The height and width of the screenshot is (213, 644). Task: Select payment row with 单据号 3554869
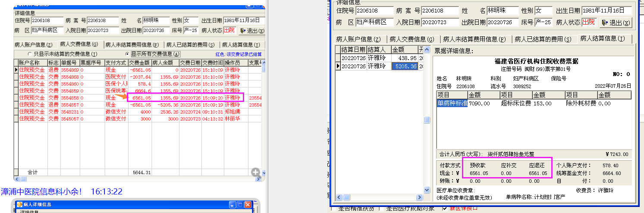[x=138, y=70]
